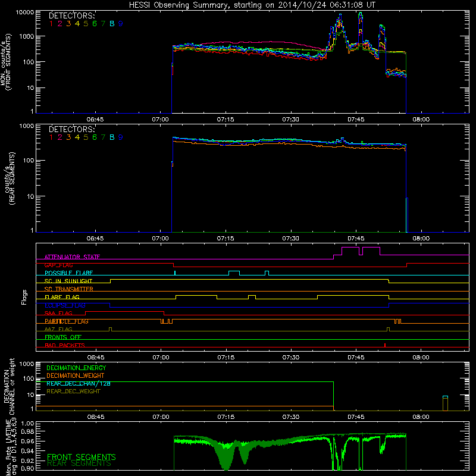Click 08:00 tick label under decimation panel
476x476 pixels.
point(421,417)
